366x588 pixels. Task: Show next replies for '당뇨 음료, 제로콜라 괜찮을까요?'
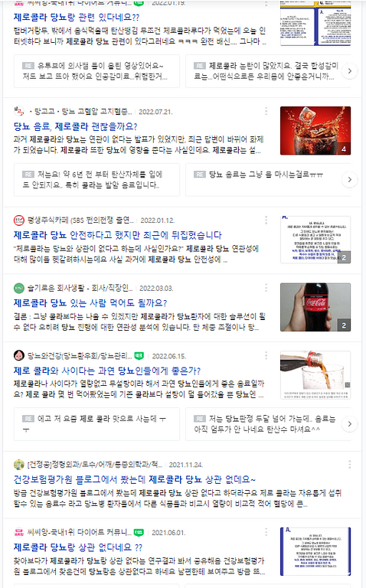(349, 180)
